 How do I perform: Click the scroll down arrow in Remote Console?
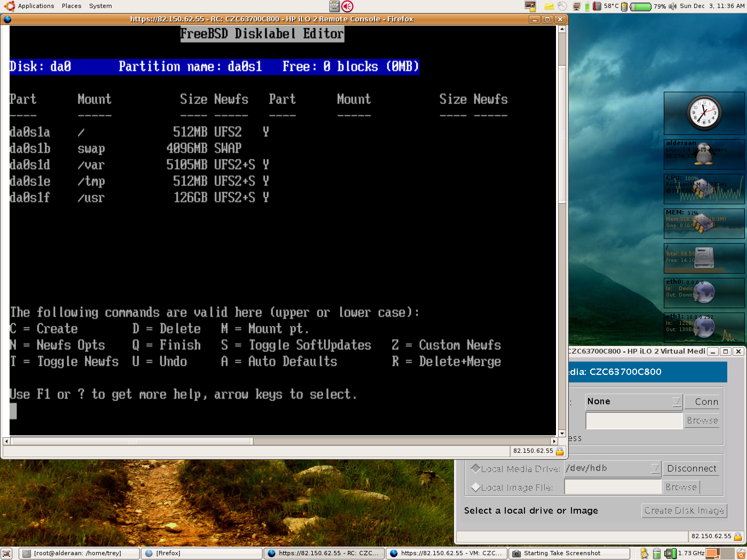(x=562, y=433)
